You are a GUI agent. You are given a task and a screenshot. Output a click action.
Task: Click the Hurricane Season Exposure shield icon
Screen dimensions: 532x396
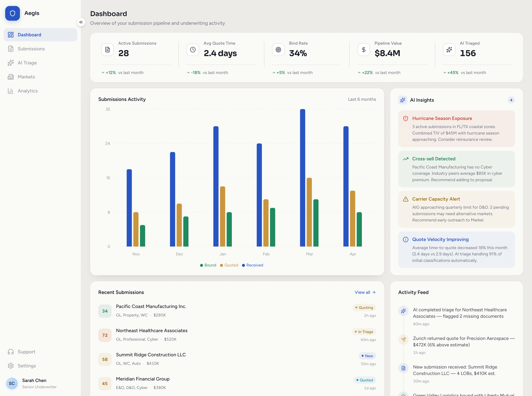(x=405, y=118)
